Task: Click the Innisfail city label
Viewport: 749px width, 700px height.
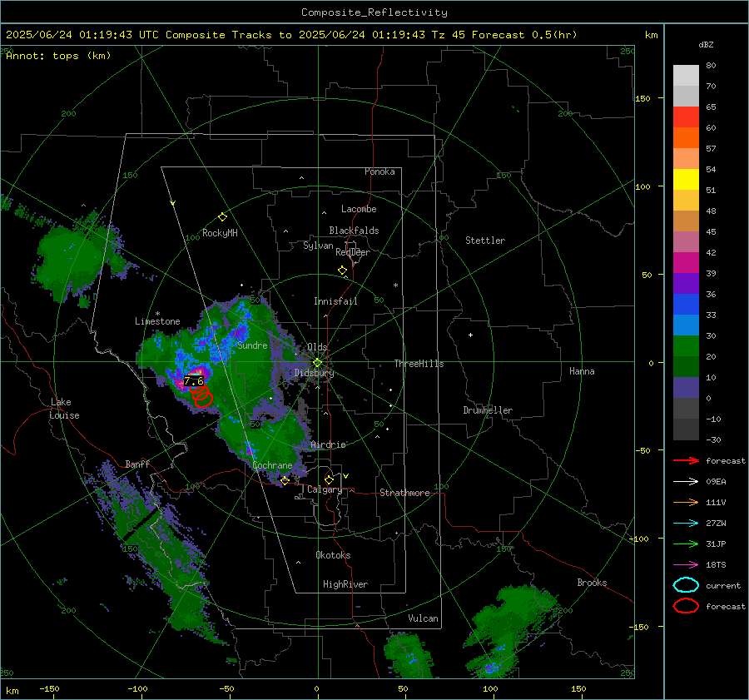Action: point(335,301)
